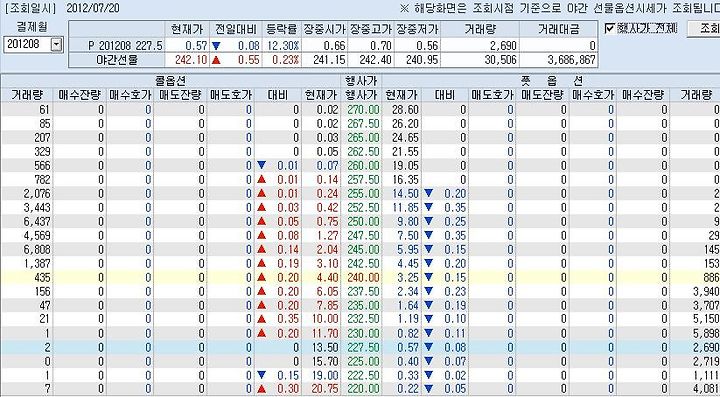This screenshot has height=397, width=720.
Task: Click put volume cell 3,940
Action: (x=707, y=291)
